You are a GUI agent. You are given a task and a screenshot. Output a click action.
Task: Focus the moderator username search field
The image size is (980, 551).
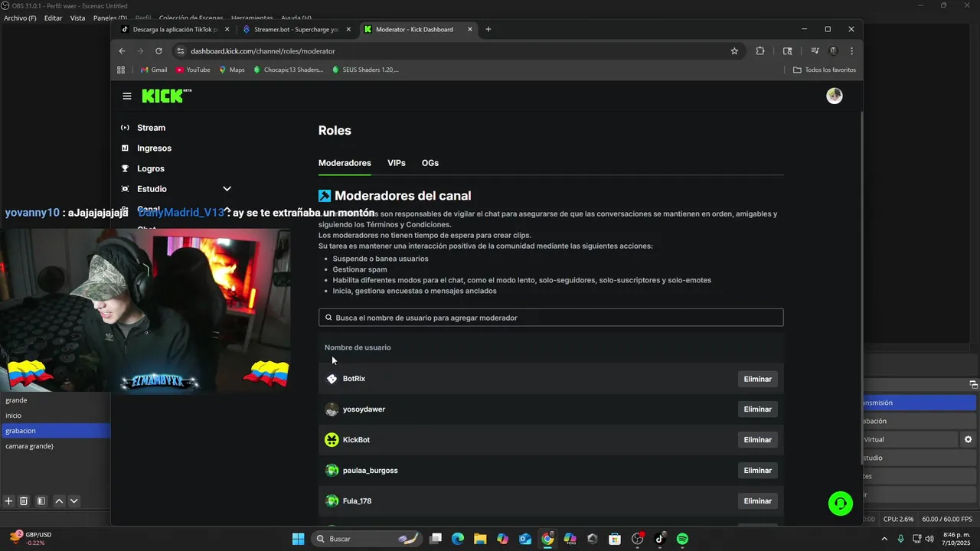(x=550, y=318)
